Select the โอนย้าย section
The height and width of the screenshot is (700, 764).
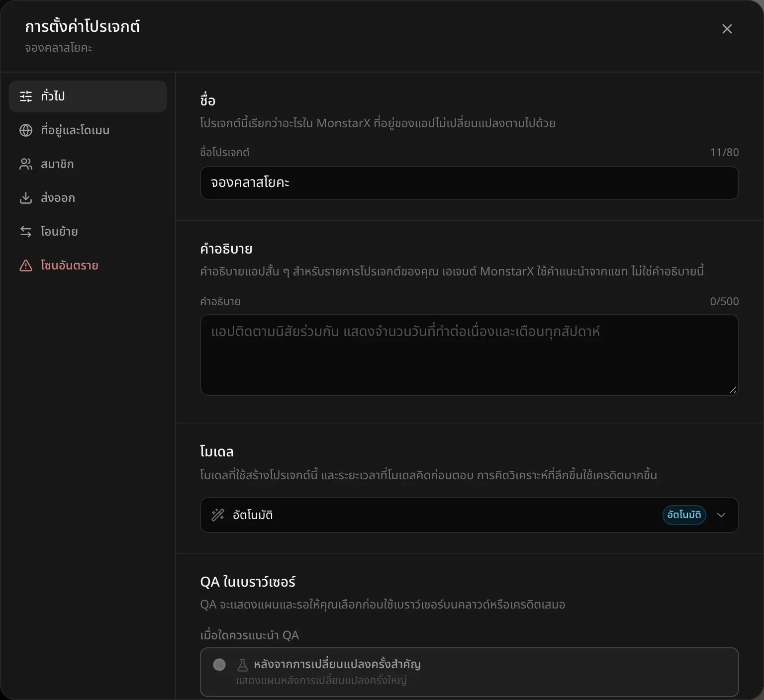(x=88, y=232)
